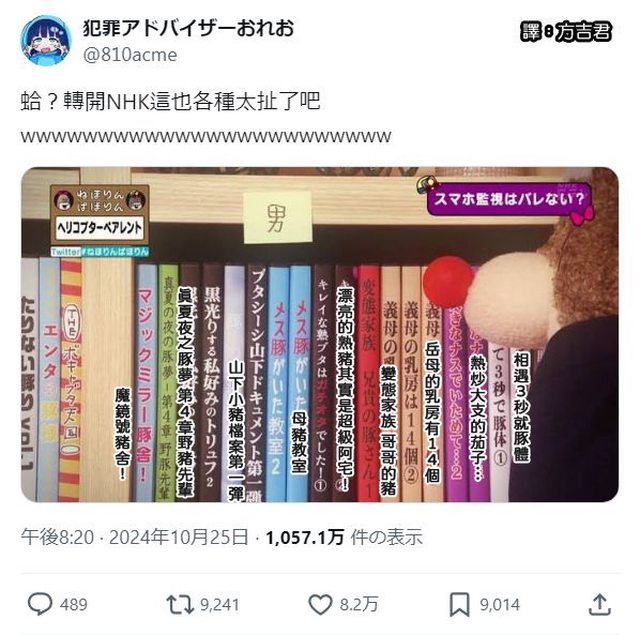Click the retweet arrows icon
Screen dimensions: 640x635
click(180, 605)
